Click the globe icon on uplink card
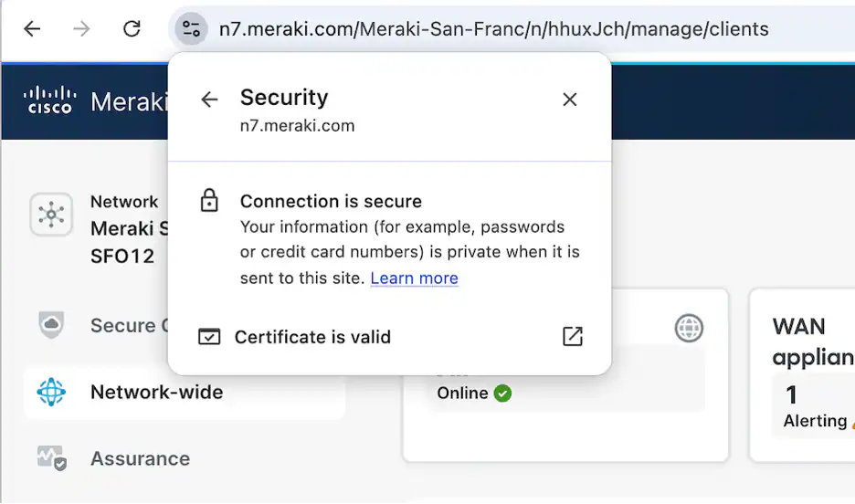The width and height of the screenshot is (855, 504). [x=689, y=328]
